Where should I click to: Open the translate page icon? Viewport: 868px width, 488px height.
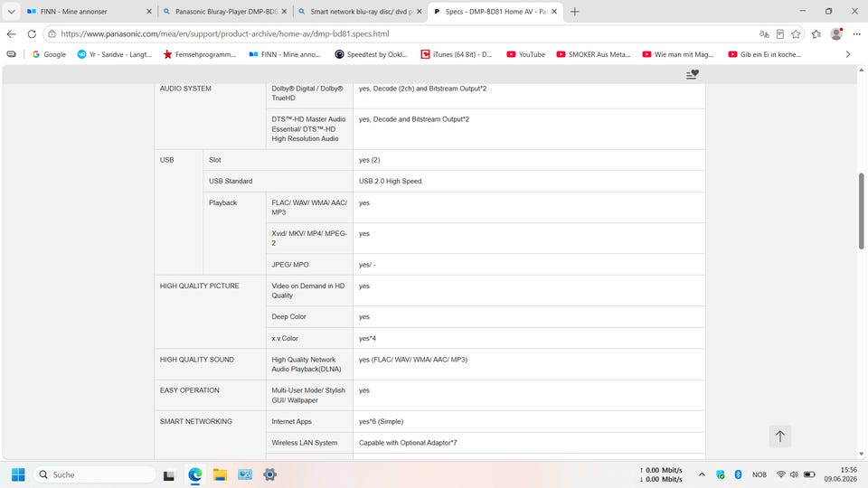764,33
